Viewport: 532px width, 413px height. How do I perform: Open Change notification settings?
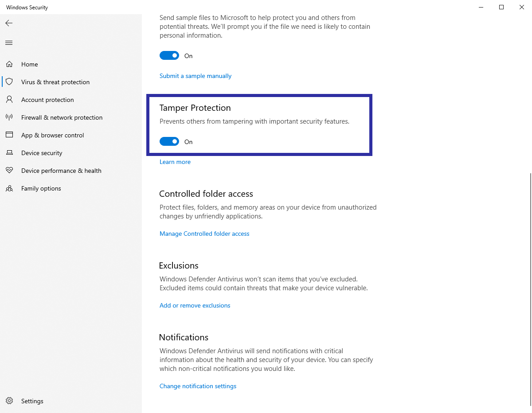pos(198,386)
